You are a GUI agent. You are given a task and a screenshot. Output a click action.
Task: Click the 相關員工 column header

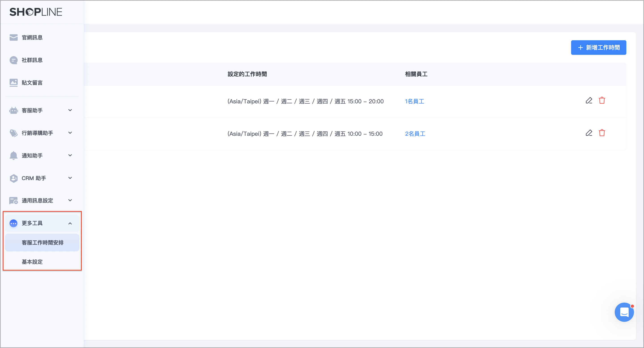click(416, 74)
